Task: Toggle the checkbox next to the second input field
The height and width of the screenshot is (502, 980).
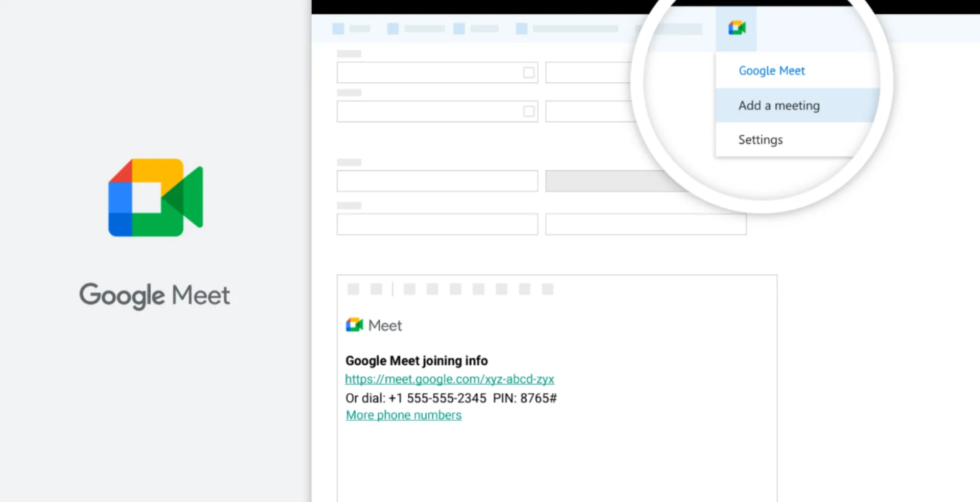Action: (x=529, y=111)
